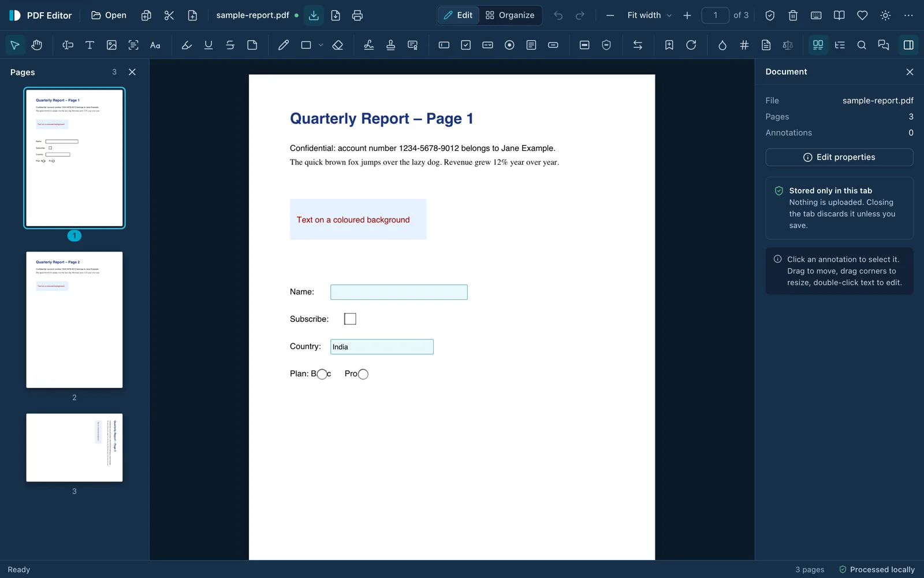Select the eraser tool

(x=338, y=45)
